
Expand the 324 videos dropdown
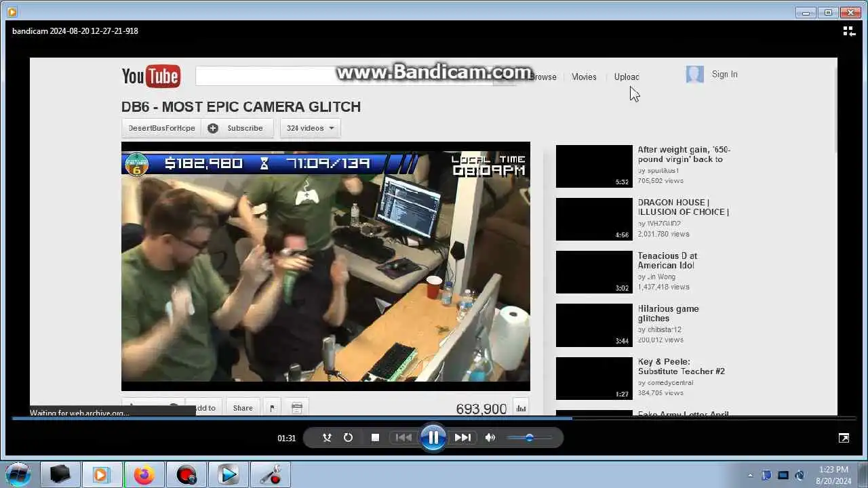pos(310,128)
